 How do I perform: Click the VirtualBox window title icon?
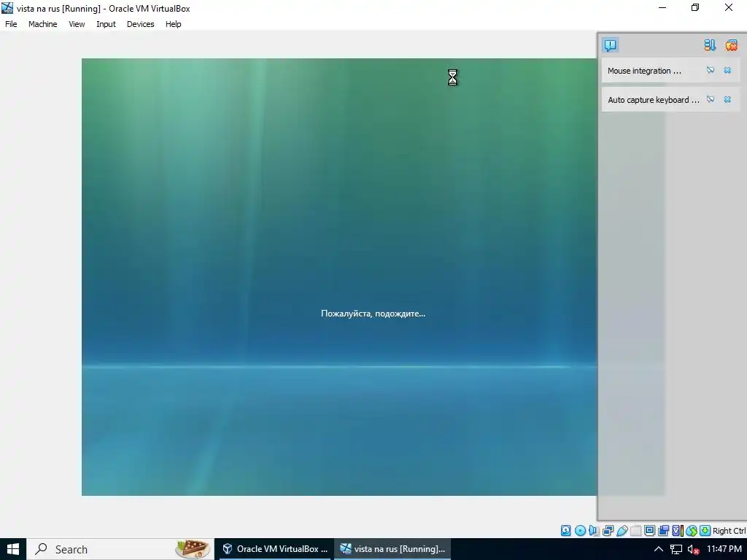(7, 8)
